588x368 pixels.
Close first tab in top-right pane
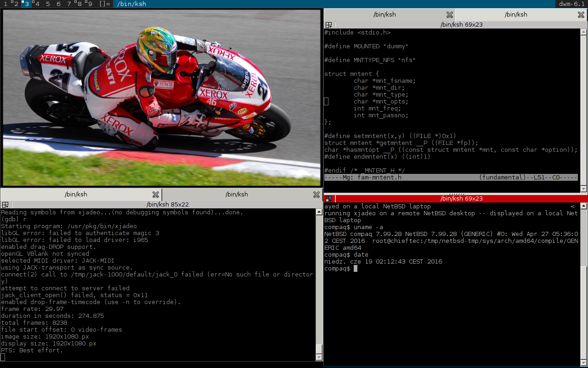click(450, 15)
